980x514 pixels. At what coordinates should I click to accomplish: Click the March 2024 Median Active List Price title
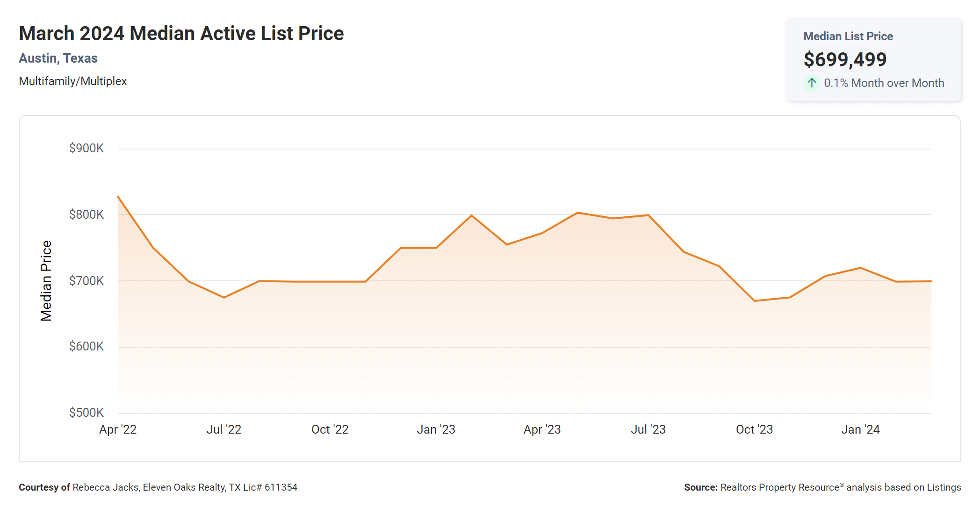181,34
